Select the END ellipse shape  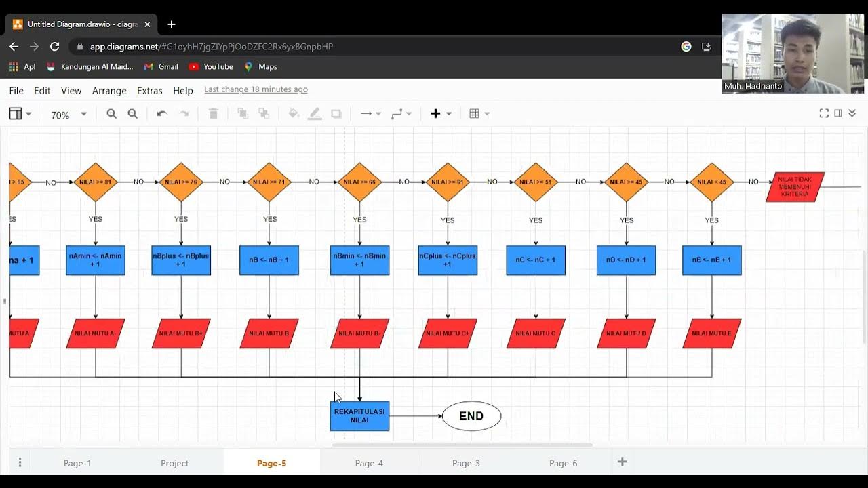click(x=471, y=416)
